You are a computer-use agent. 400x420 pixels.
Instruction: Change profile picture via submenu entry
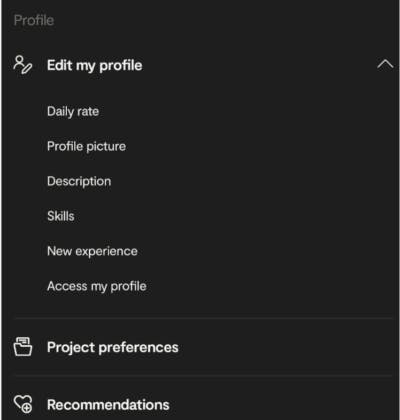point(86,146)
